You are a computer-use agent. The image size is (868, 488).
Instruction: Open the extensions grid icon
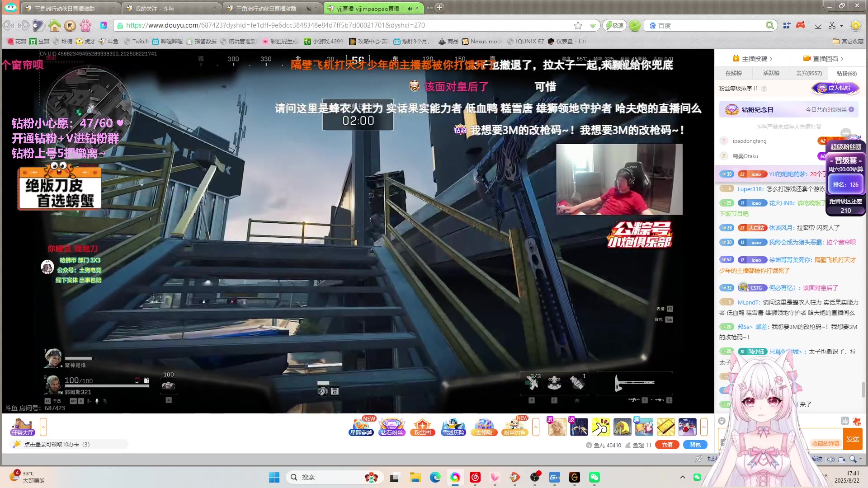(x=787, y=25)
